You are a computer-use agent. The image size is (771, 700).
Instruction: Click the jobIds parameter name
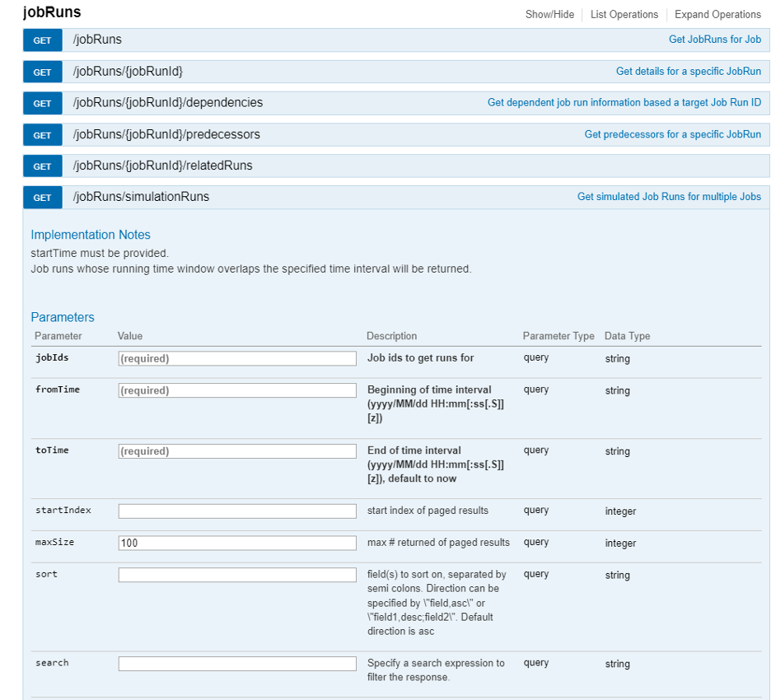tap(52, 358)
